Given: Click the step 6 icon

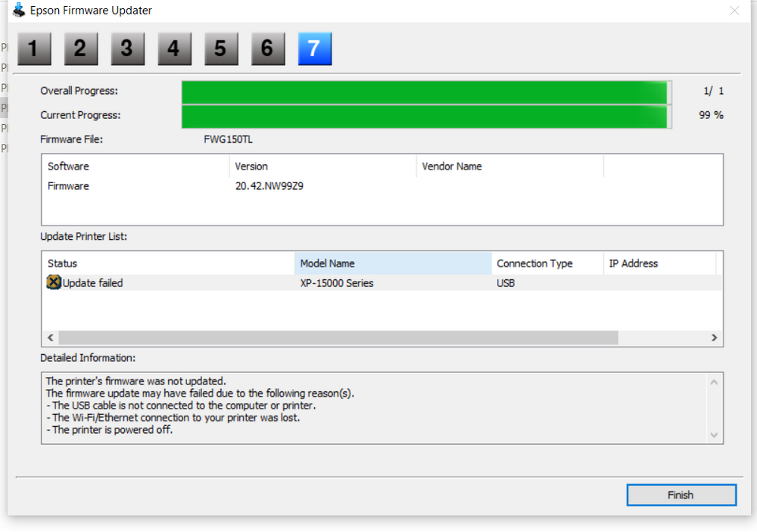Looking at the screenshot, I should click(x=268, y=49).
